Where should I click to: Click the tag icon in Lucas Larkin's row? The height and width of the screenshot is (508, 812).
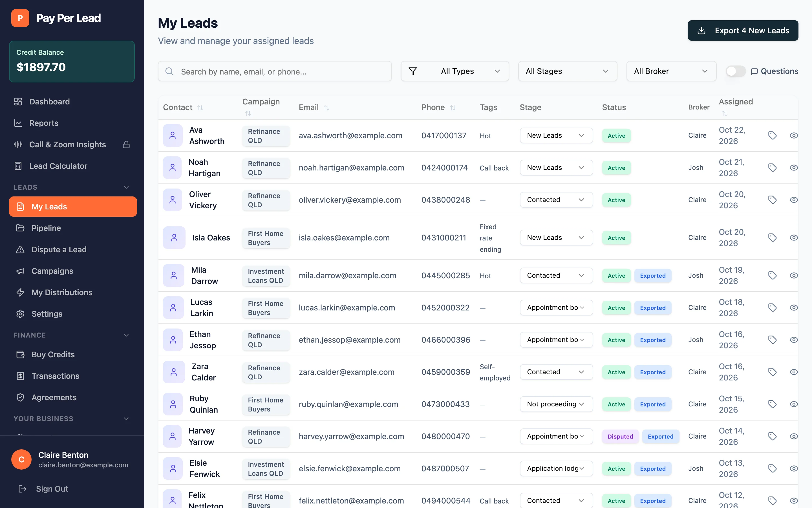pyautogui.click(x=773, y=308)
